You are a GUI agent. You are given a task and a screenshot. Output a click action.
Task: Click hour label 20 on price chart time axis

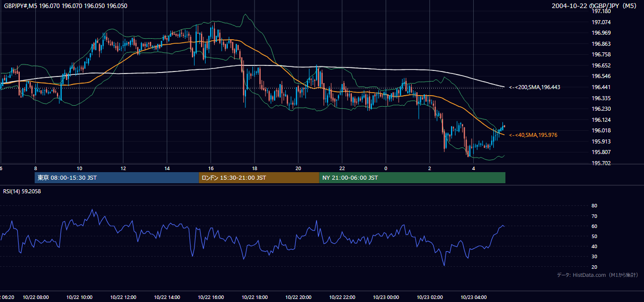[x=298, y=168]
